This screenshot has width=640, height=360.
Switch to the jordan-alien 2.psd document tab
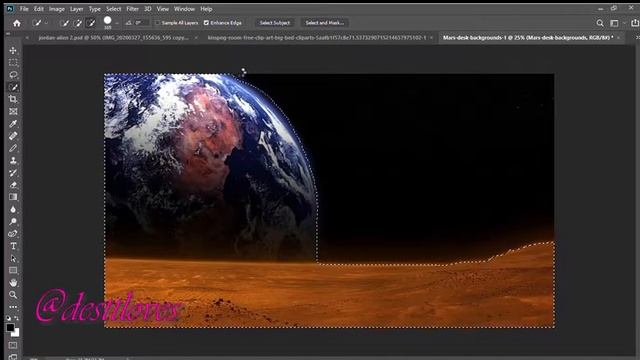(x=113, y=38)
